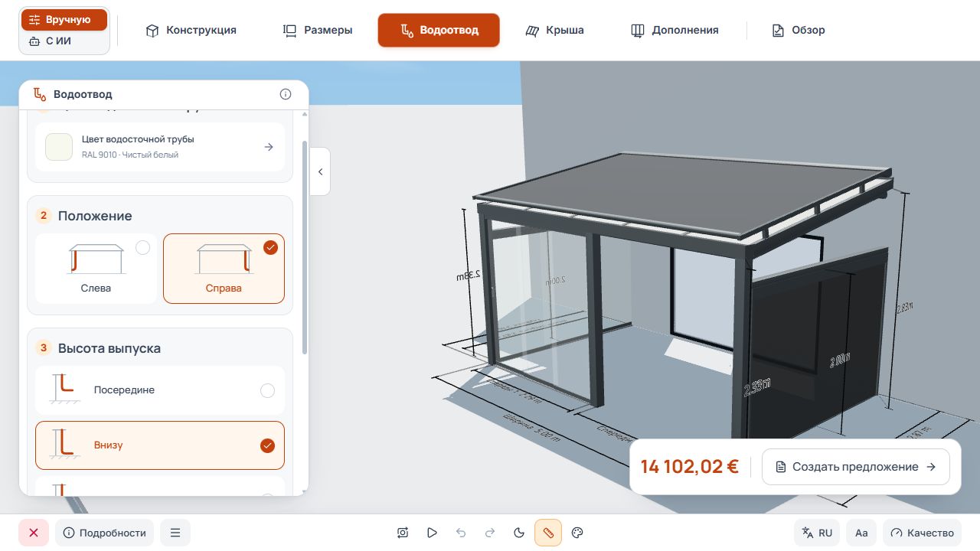Open the hamburger menu in bottom bar

175,533
